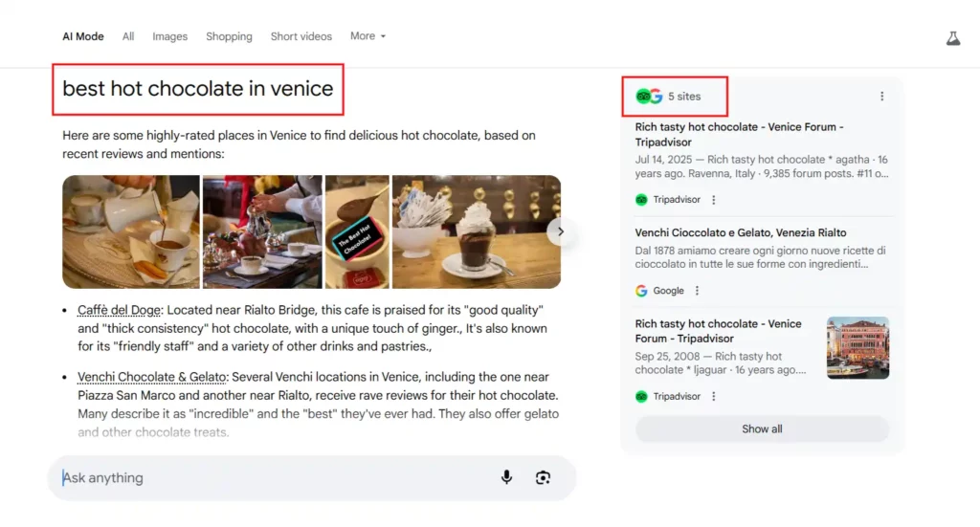
Task: Click the Show all button
Action: (x=762, y=429)
